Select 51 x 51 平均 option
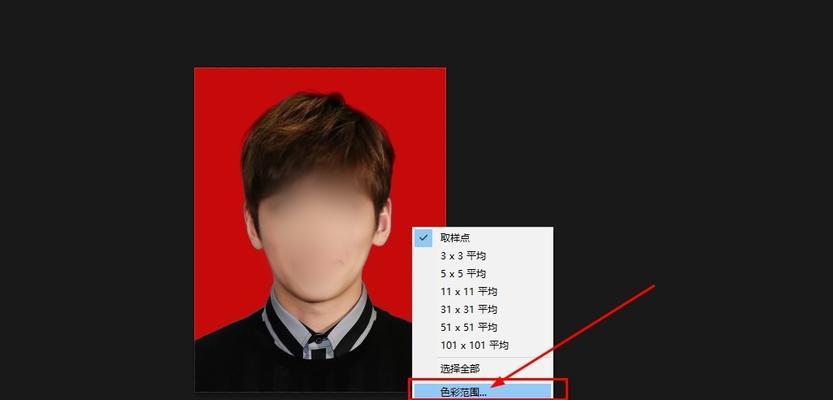Screen dimensions: 833x400 tap(482, 327)
